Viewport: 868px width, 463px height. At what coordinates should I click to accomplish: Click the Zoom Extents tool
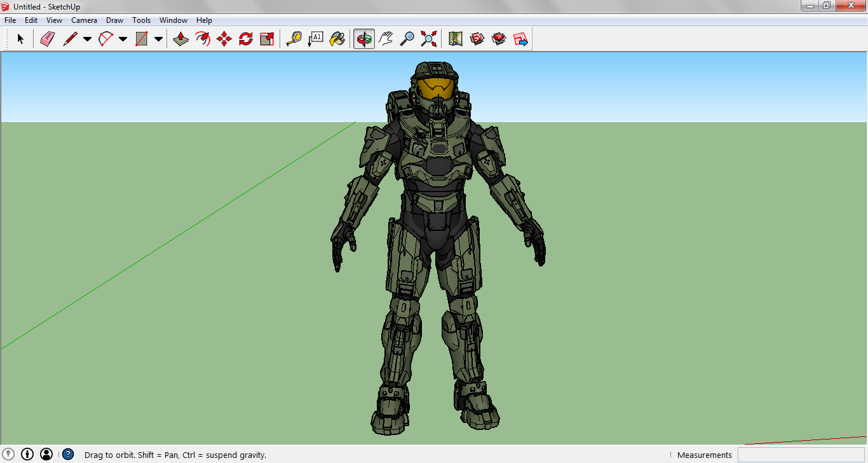(x=429, y=39)
